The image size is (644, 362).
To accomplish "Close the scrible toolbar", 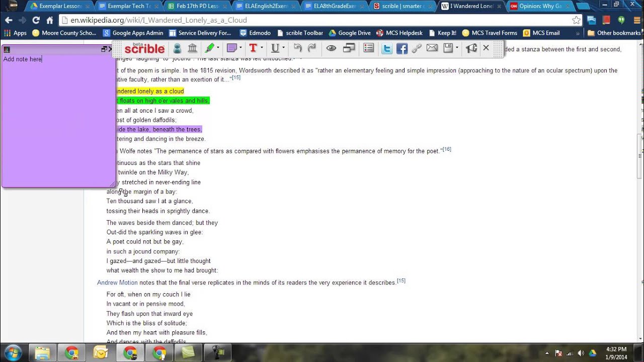I will tap(486, 48).
